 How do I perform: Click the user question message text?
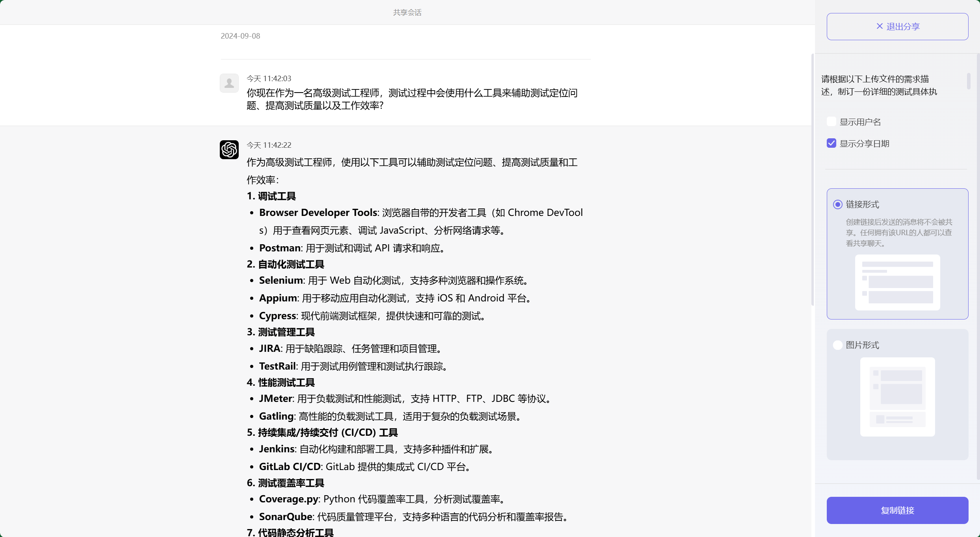click(x=412, y=99)
